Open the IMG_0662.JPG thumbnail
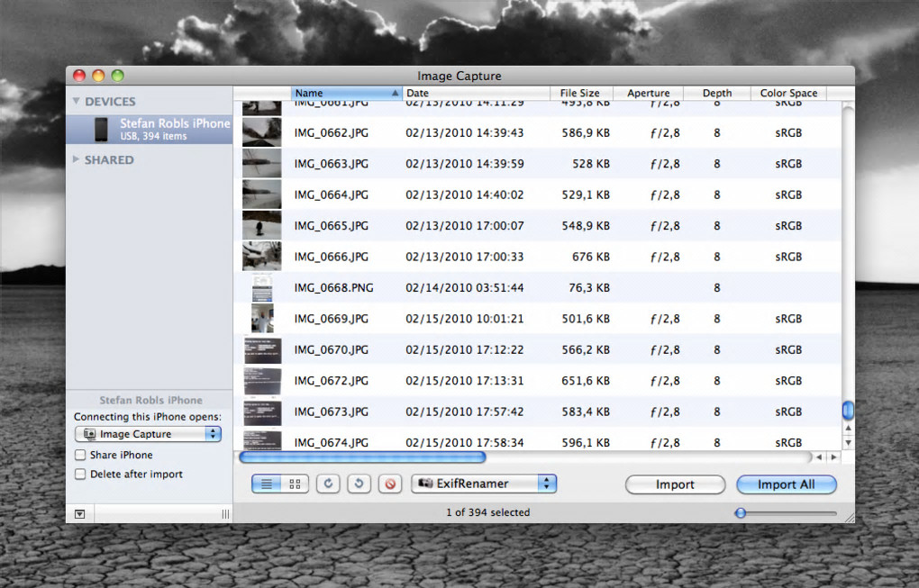 click(262, 132)
